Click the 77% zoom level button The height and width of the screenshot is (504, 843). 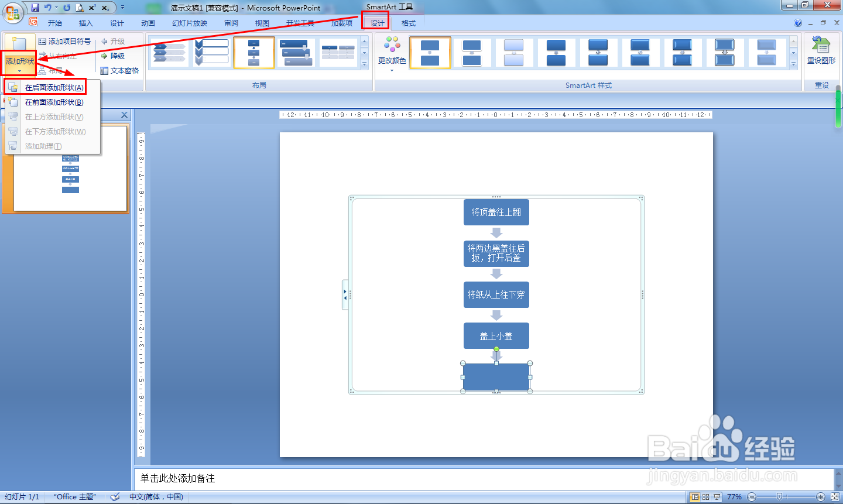pos(734,497)
